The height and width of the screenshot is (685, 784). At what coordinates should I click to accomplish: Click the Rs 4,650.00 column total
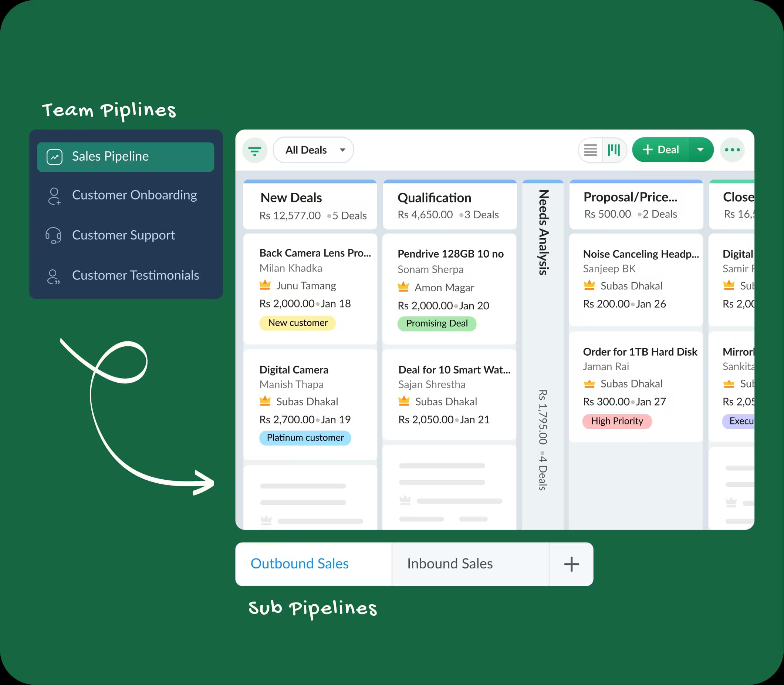(425, 215)
